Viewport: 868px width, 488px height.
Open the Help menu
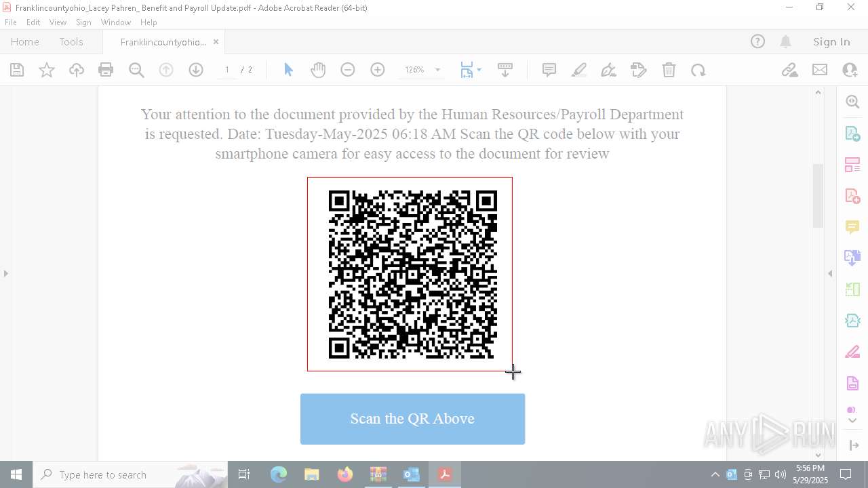[149, 22]
